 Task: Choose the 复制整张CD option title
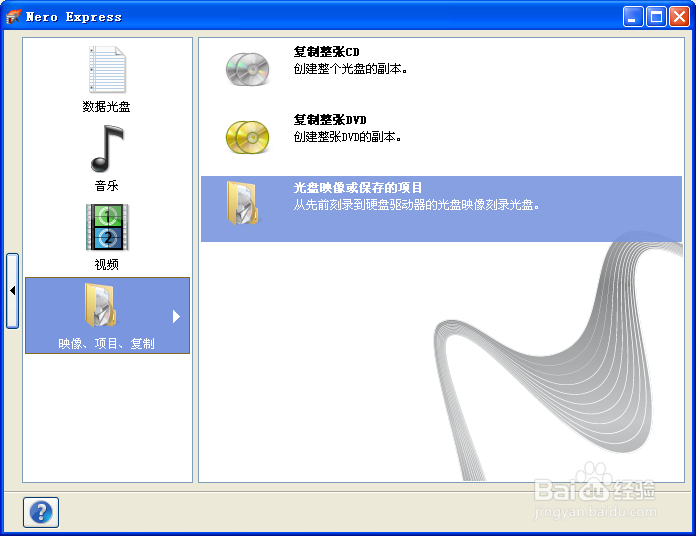pos(326,52)
